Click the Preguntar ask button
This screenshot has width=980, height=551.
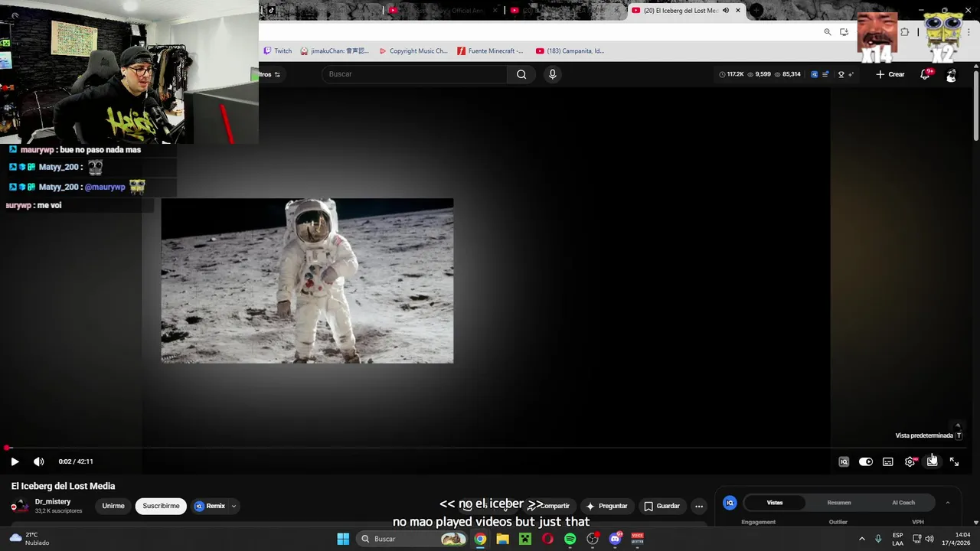pyautogui.click(x=606, y=506)
